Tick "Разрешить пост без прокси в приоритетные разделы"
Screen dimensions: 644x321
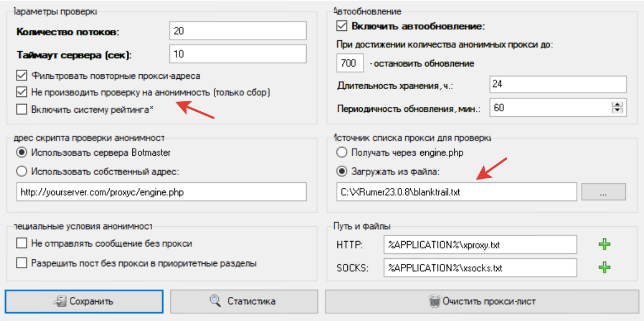coord(22,263)
